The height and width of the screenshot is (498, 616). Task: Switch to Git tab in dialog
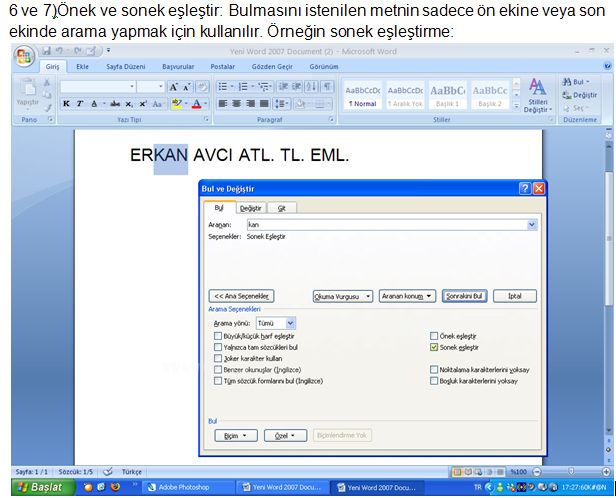282,208
